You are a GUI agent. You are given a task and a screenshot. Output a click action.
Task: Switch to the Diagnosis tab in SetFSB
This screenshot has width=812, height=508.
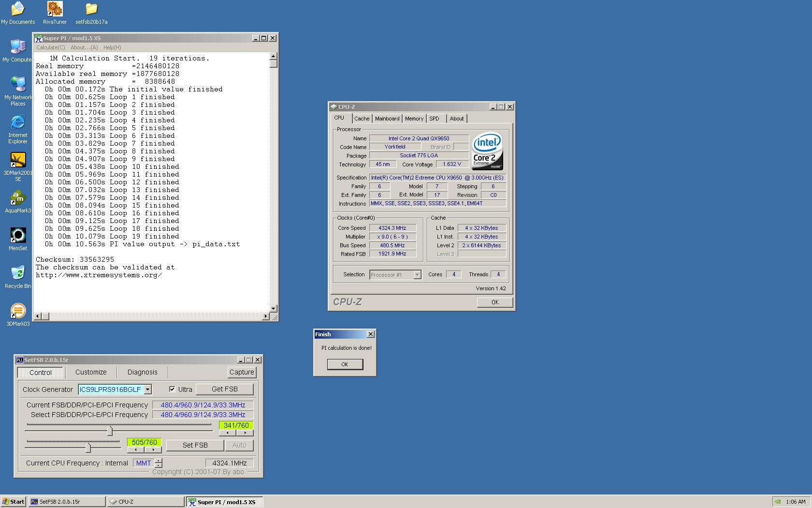coord(142,372)
